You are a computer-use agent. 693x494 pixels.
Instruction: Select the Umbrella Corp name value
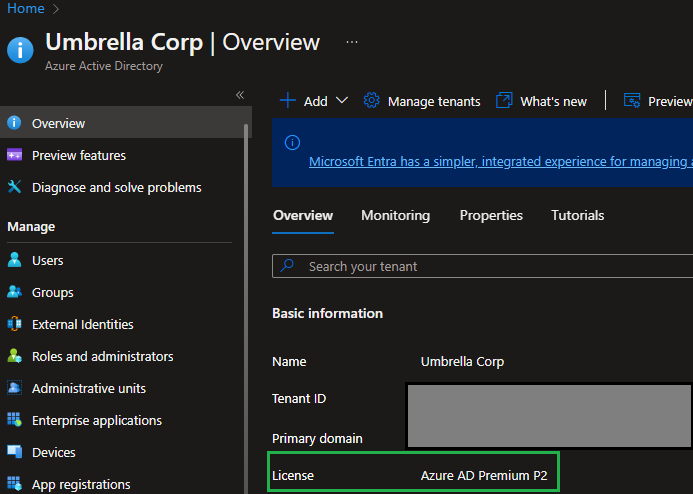(x=462, y=362)
